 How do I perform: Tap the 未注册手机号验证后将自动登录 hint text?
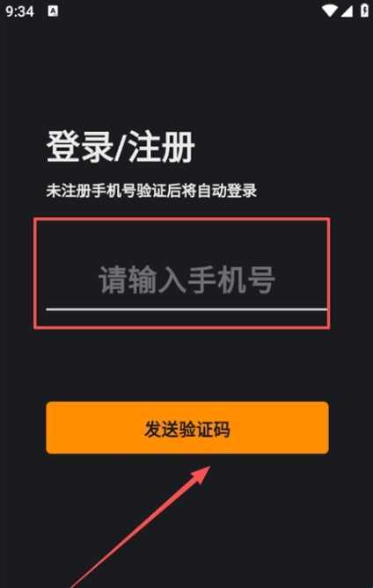(151, 191)
